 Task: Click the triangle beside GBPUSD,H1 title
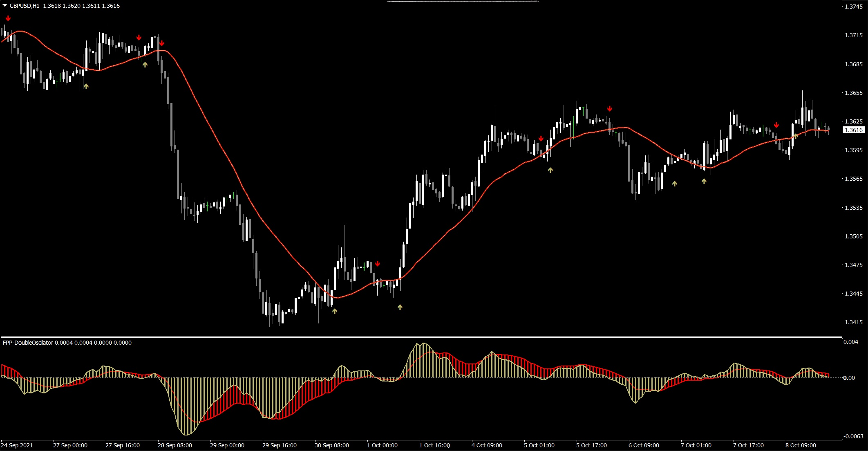click(5, 6)
